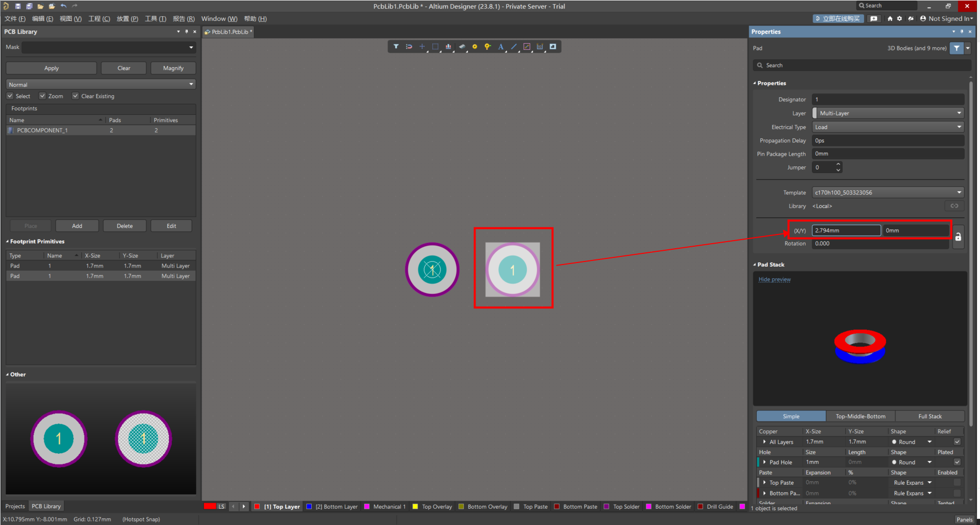980x525 pixels.
Task: Open the 放置 (P) menu
Action: [127, 19]
